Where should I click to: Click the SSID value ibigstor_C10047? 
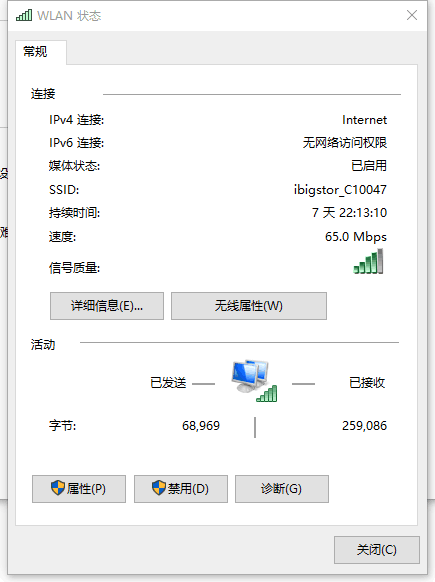coord(340,190)
